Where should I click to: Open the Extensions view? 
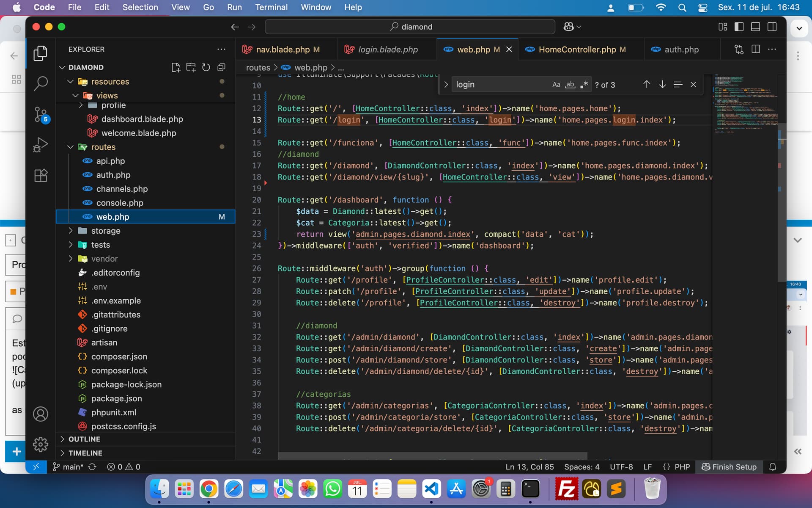pyautogui.click(x=41, y=175)
